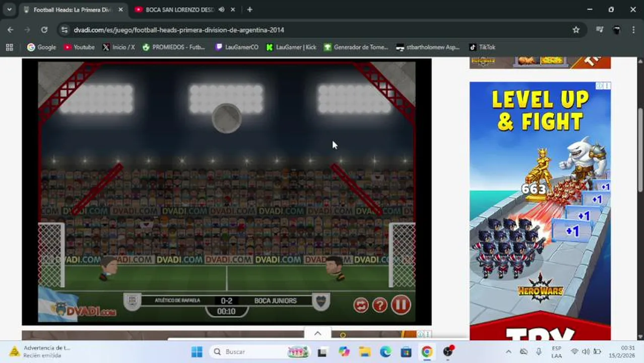Close the Football Heads tab
The height and width of the screenshot is (363, 644).
point(120,10)
